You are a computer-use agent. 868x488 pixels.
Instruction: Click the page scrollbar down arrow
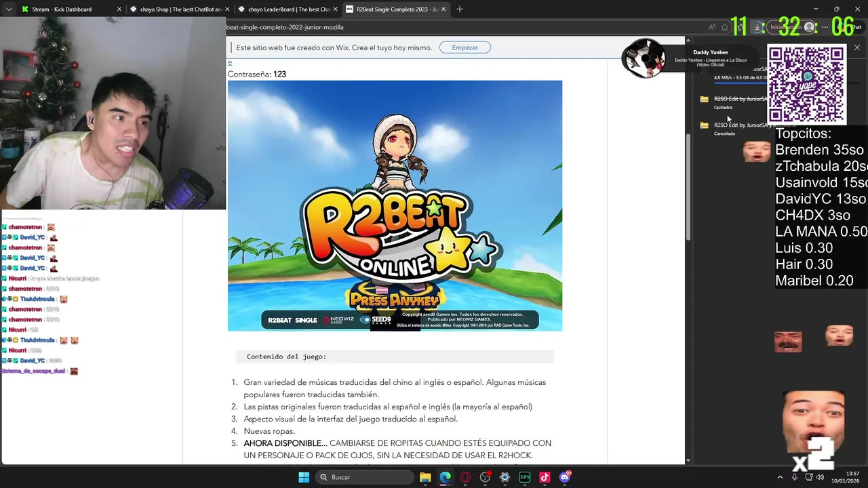688,461
